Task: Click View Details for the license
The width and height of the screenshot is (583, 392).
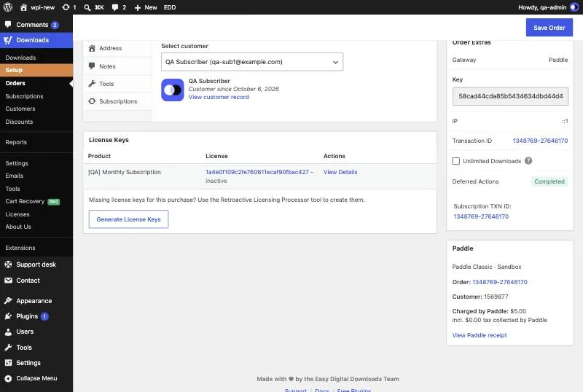Action: click(340, 172)
